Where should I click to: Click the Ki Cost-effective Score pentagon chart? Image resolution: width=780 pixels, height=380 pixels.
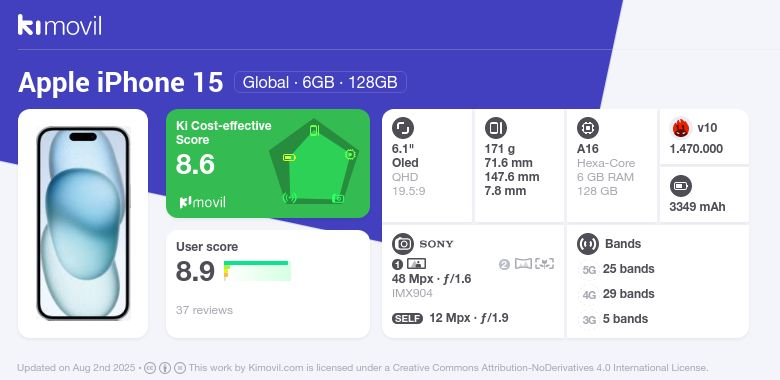(314, 162)
